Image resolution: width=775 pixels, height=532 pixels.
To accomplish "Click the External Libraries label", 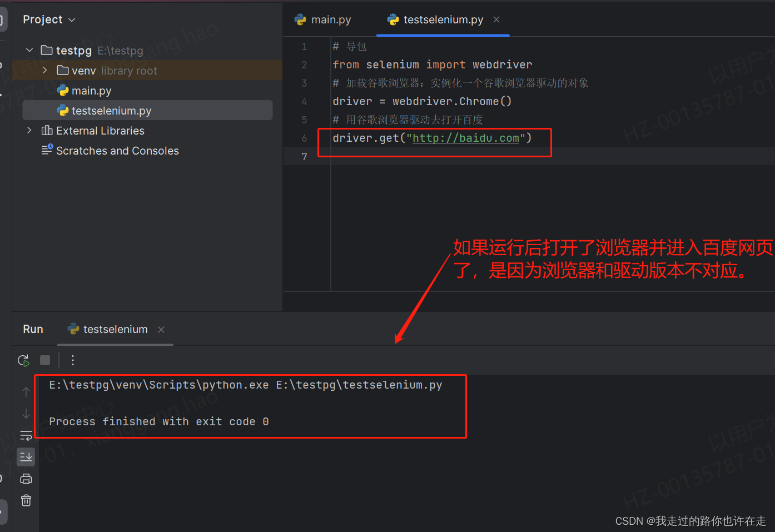I will (x=100, y=131).
